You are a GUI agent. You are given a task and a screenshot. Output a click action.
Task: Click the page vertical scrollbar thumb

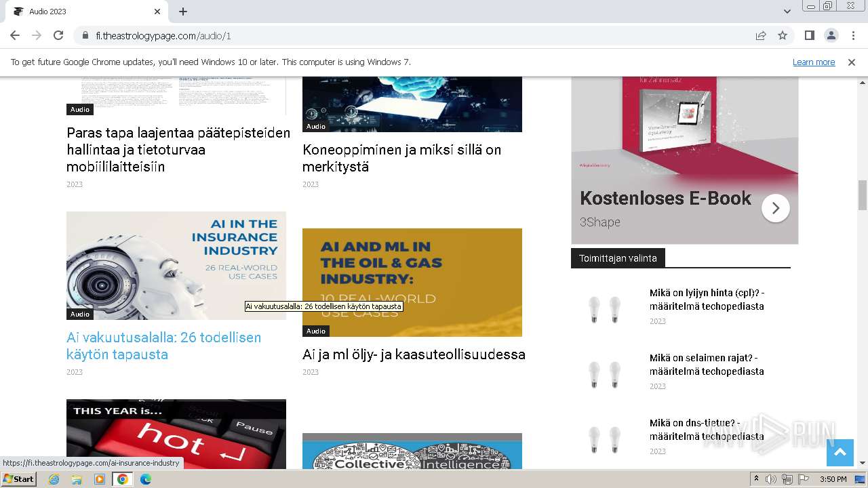click(x=862, y=195)
